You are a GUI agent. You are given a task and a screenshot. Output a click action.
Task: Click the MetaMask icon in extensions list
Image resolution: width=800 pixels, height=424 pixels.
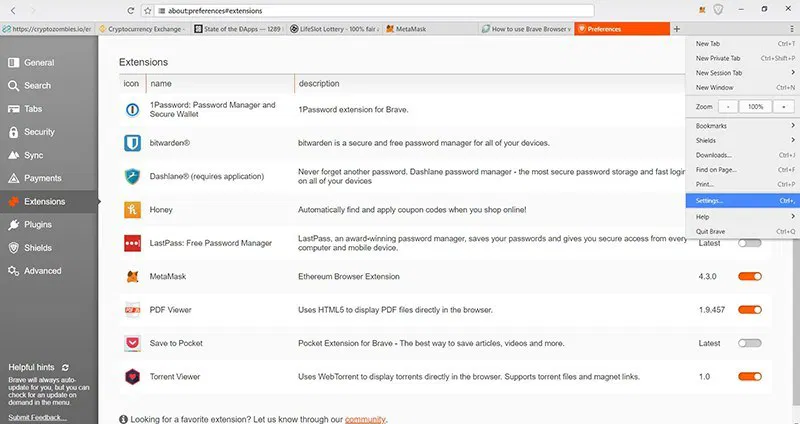click(132, 277)
